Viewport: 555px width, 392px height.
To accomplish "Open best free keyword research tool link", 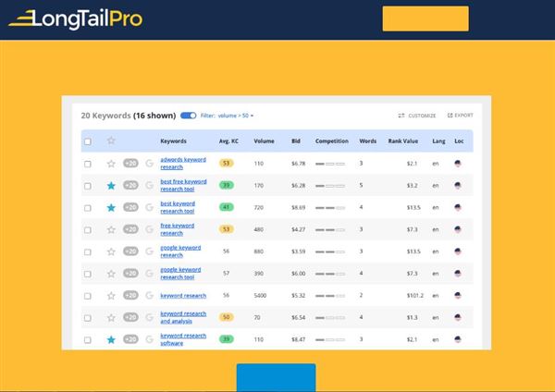I will pos(183,185).
